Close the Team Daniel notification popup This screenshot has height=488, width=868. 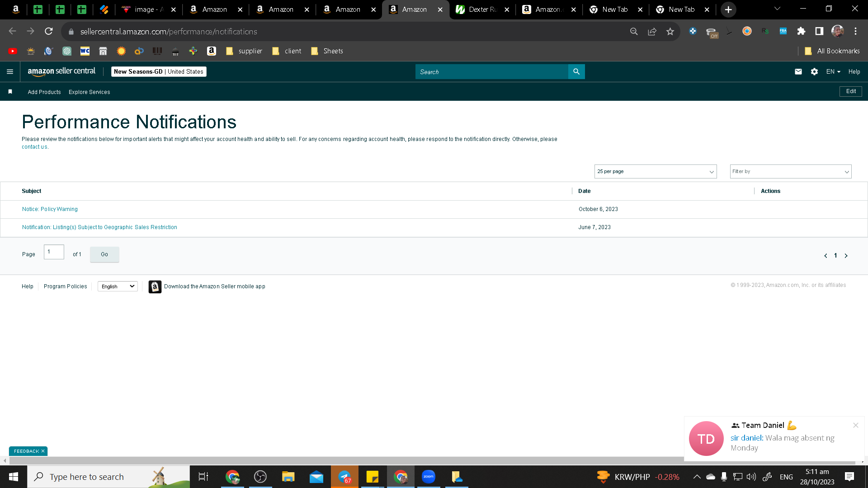(x=855, y=425)
